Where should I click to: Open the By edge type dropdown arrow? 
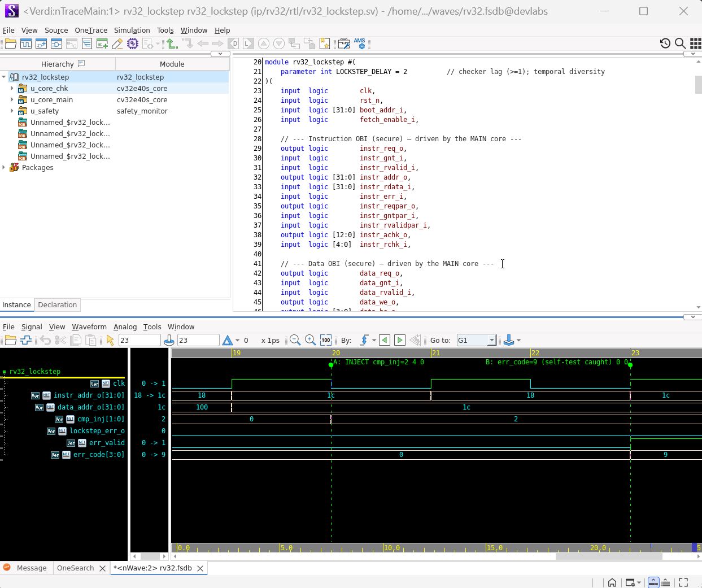[x=374, y=341]
